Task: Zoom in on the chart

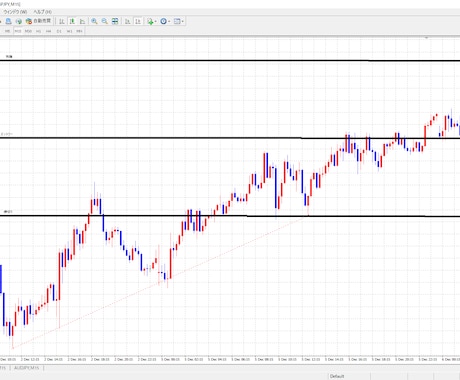Action: coord(94,21)
